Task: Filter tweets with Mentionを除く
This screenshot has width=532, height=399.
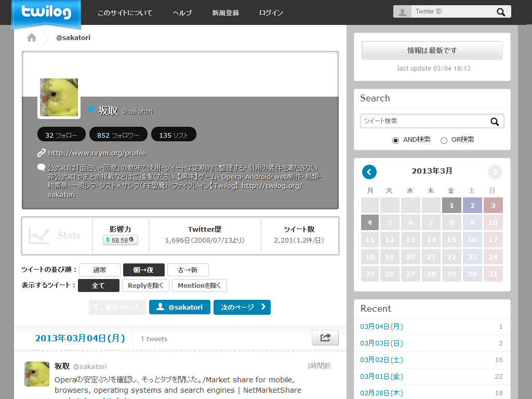Action: click(x=199, y=285)
